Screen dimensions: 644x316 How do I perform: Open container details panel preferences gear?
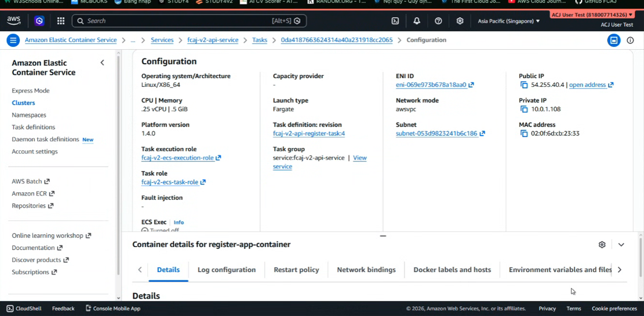pyautogui.click(x=602, y=245)
